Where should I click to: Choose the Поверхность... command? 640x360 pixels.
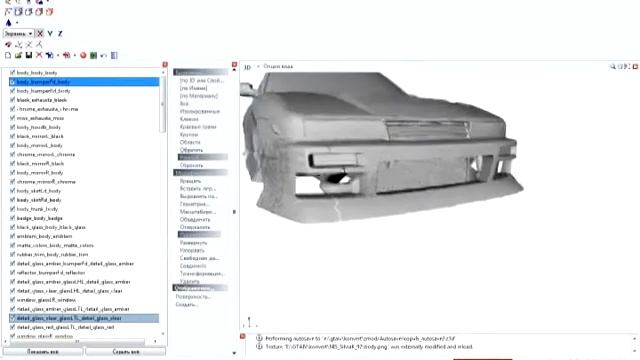[193, 297]
